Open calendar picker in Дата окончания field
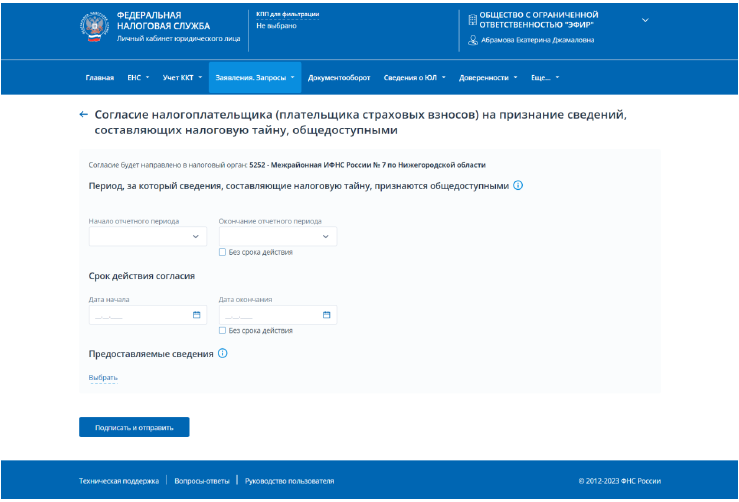 (326, 315)
